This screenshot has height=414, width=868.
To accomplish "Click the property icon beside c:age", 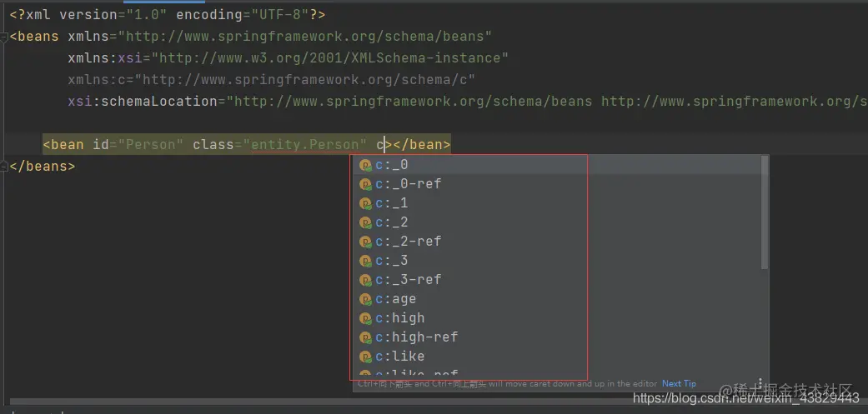I will tap(365, 299).
